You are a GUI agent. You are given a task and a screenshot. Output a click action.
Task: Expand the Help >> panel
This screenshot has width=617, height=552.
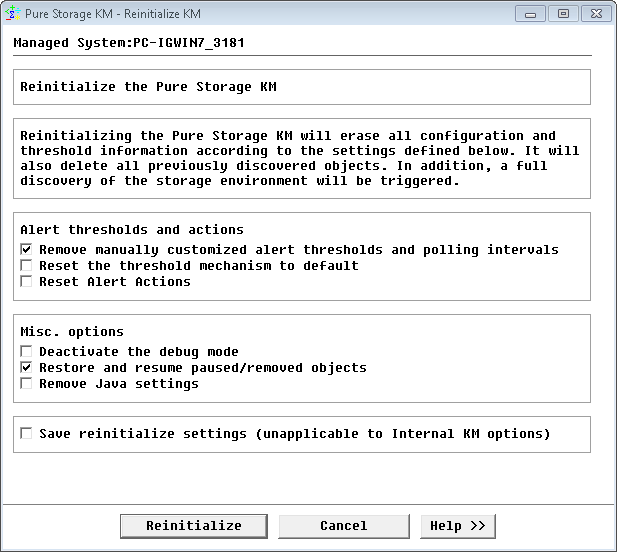(x=457, y=526)
